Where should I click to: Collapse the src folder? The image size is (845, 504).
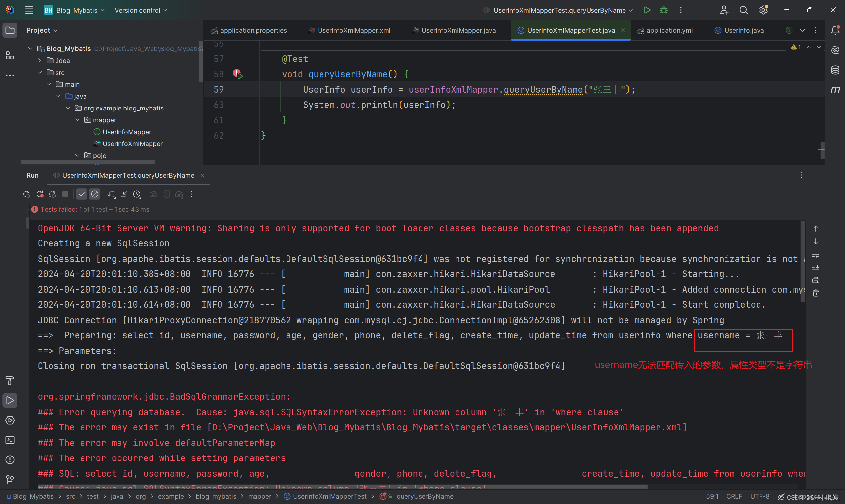pos(40,72)
